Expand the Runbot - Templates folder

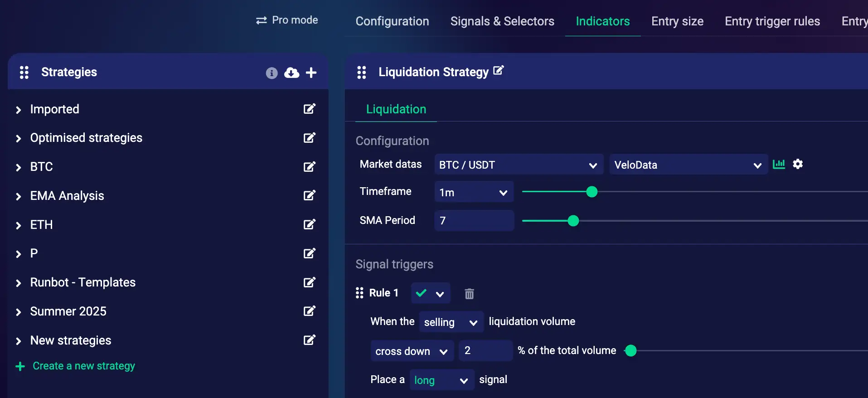(19, 283)
